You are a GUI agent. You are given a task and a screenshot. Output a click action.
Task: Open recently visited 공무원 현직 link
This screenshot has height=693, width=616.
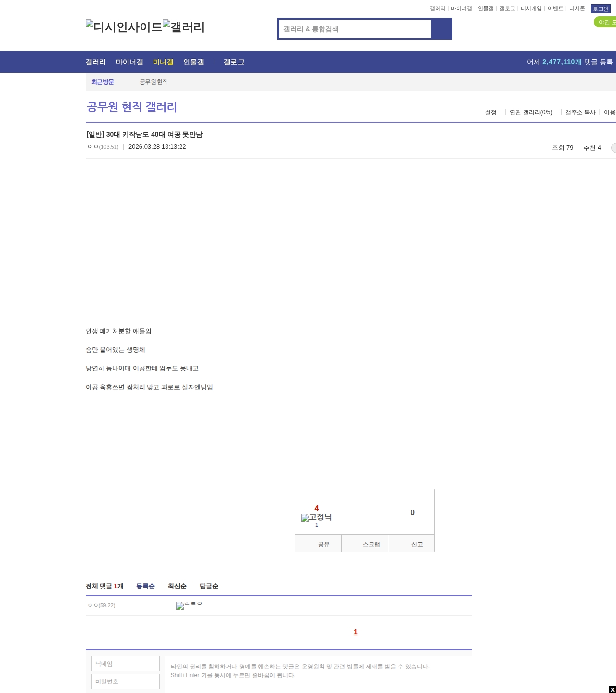click(154, 82)
